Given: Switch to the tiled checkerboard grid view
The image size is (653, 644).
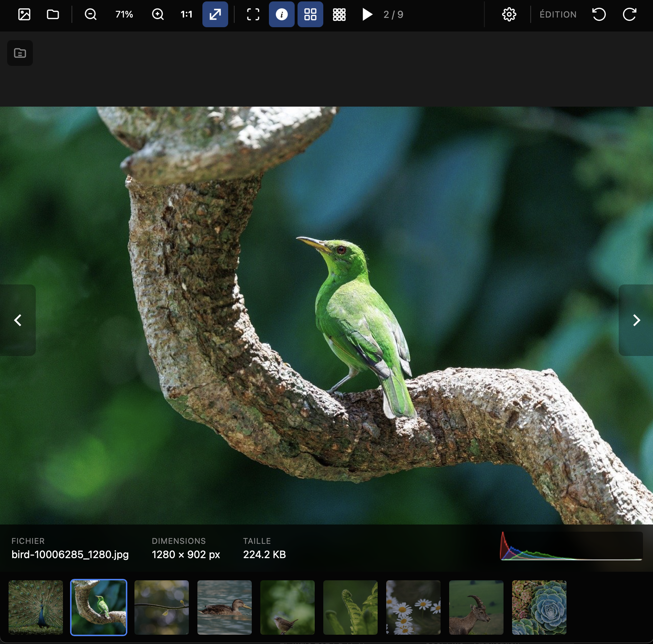Looking at the screenshot, I should coord(339,14).
